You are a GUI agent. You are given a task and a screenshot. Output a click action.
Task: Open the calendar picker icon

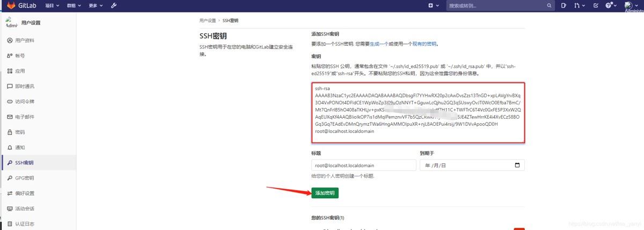click(517, 165)
